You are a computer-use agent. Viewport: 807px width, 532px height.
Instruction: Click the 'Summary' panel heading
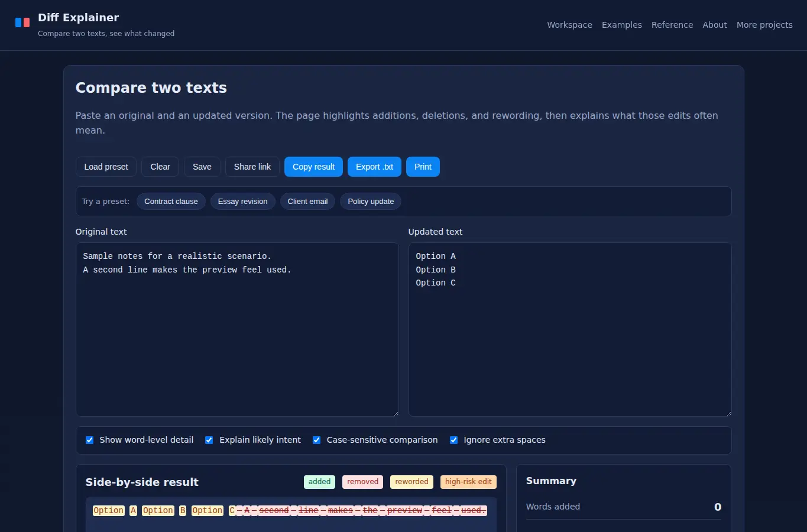point(551,481)
